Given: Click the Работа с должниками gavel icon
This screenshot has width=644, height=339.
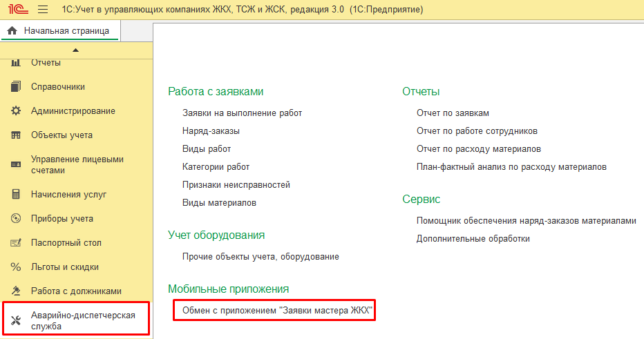Looking at the screenshot, I should 16,291.
